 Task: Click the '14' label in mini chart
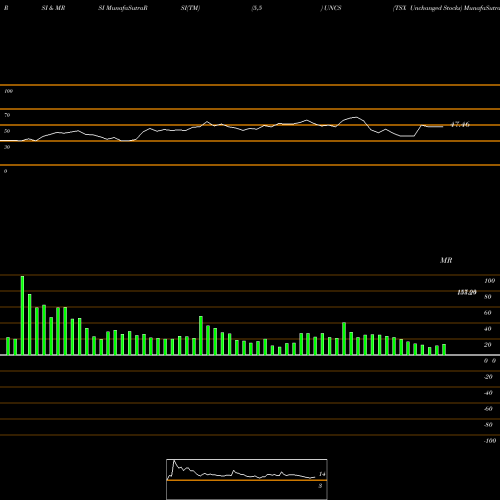[322, 474]
